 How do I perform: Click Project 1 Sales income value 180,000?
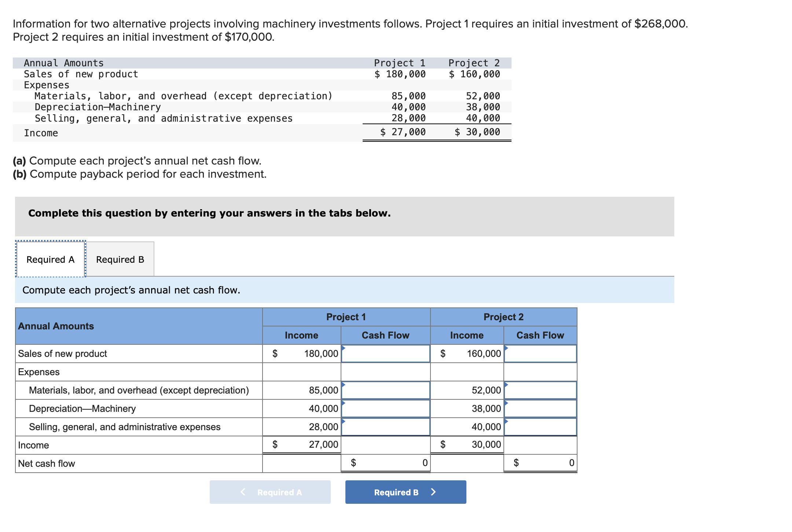(x=321, y=354)
